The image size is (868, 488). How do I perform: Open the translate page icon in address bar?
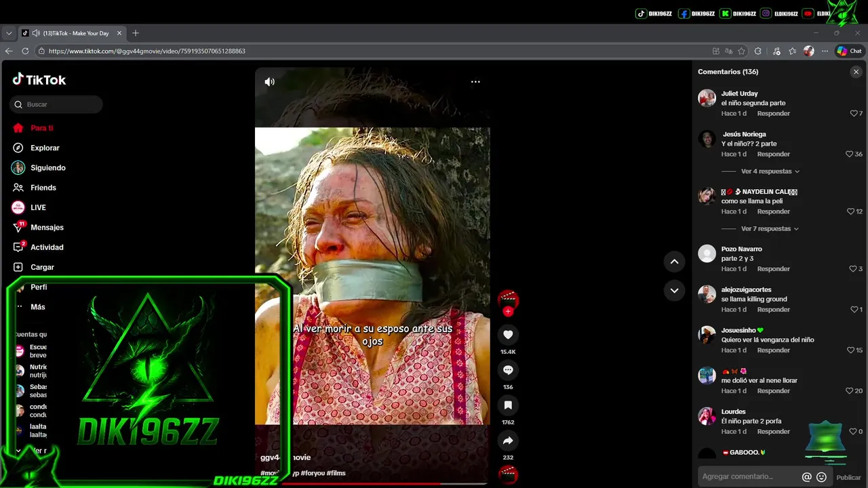[x=729, y=51]
